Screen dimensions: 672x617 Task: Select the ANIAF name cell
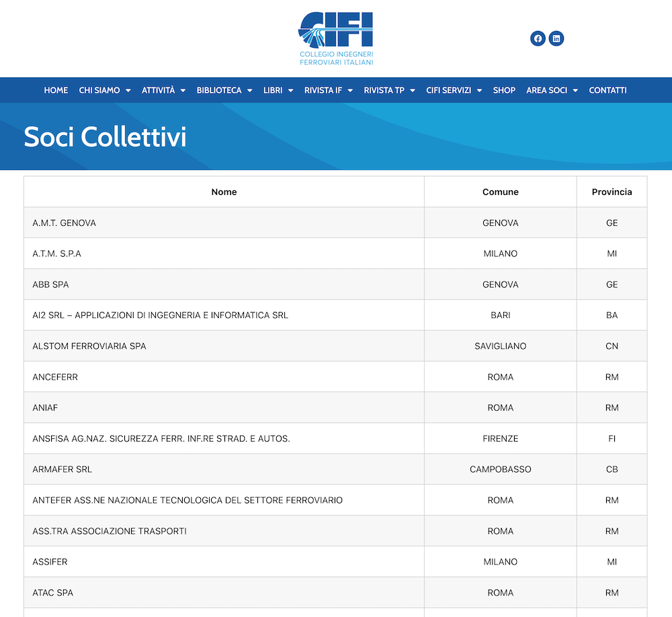click(x=224, y=408)
